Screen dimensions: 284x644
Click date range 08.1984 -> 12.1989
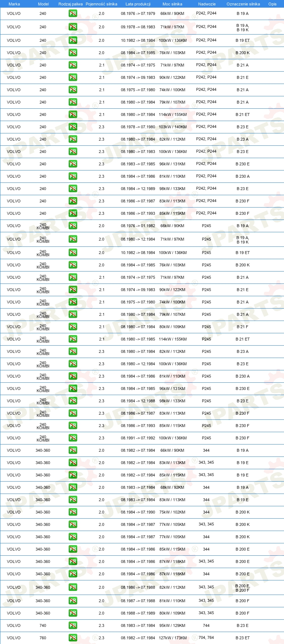pyautogui.click(x=138, y=189)
